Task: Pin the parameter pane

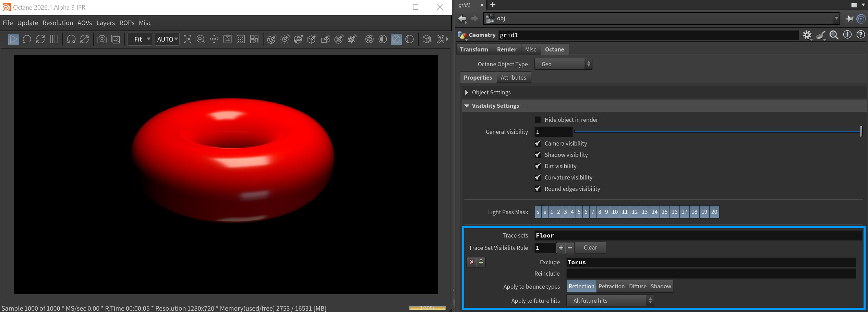Action: point(849,19)
